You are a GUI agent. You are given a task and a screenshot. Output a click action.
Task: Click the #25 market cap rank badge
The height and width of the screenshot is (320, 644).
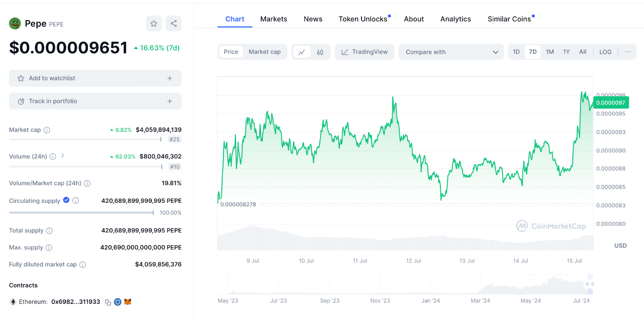[174, 139]
